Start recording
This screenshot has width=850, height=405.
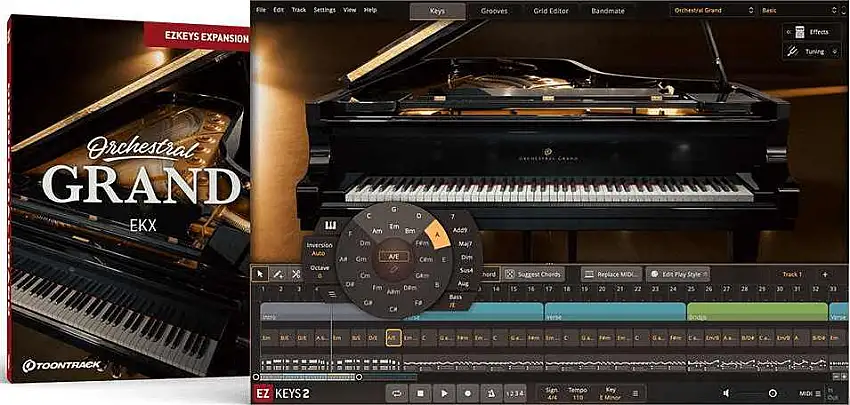click(468, 394)
